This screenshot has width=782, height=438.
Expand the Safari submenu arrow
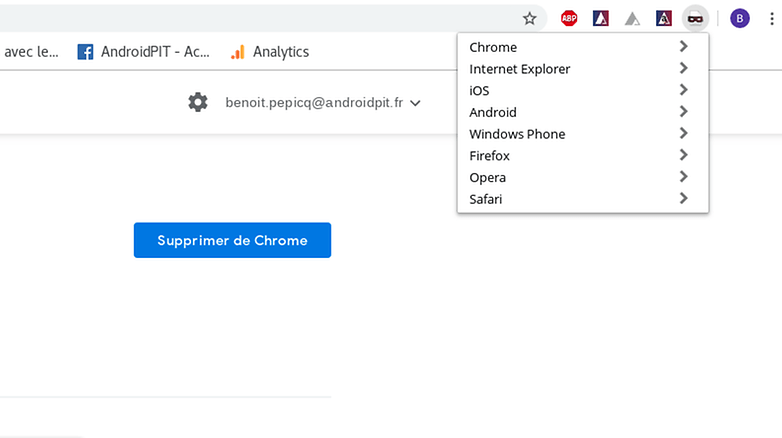coord(684,198)
